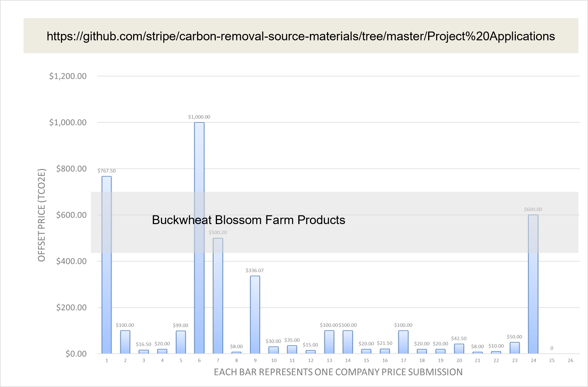Click the horizontal axis title about company submissions
The image size is (588, 387).
point(338,372)
